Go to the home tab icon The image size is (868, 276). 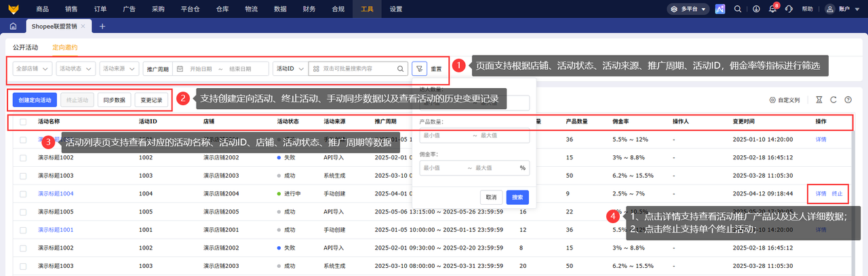(x=14, y=26)
